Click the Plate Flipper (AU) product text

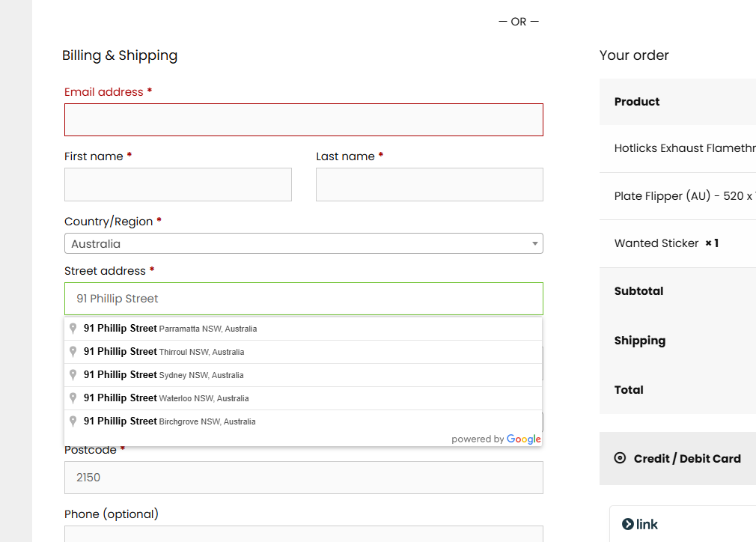tap(685, 196)
